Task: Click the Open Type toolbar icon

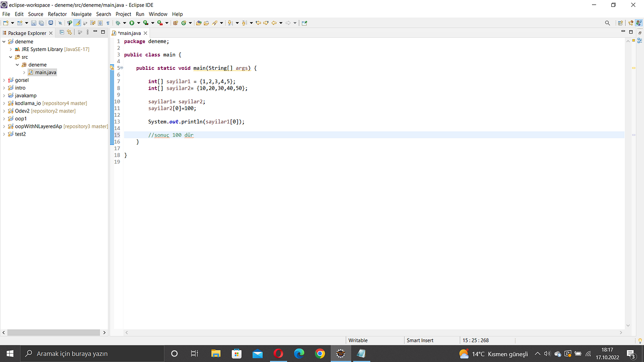Action: tap(199, 23)
